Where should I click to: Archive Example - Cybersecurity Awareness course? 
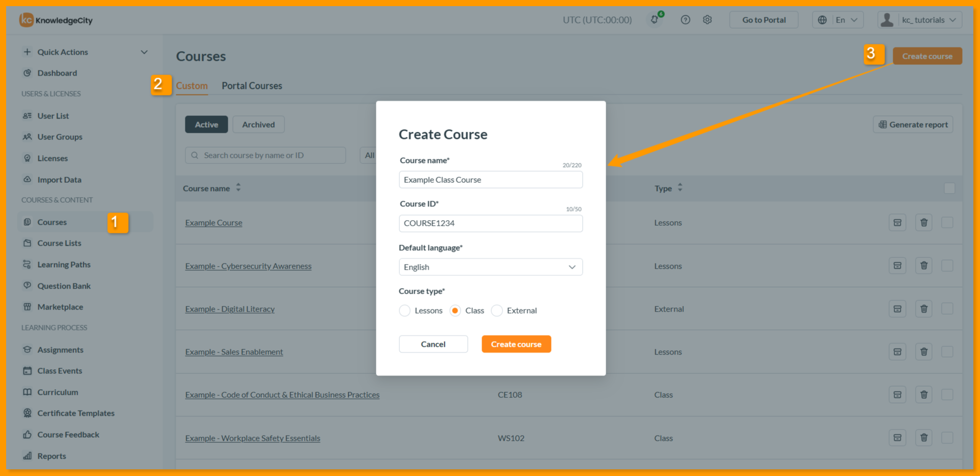(897, 266)
